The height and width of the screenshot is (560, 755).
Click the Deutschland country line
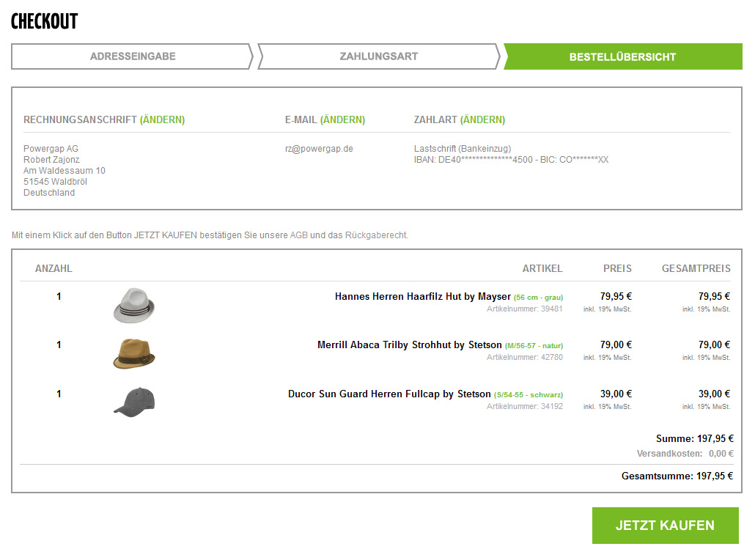coord(48,193)
